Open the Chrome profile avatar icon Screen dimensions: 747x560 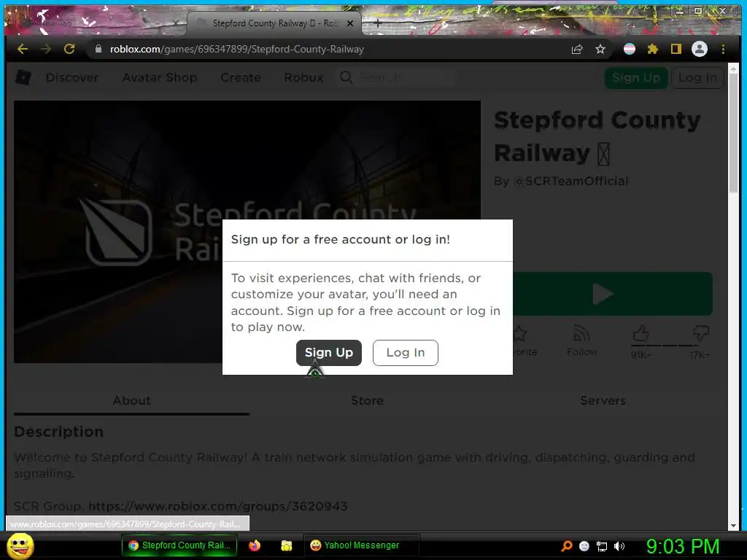click(700, 49)
